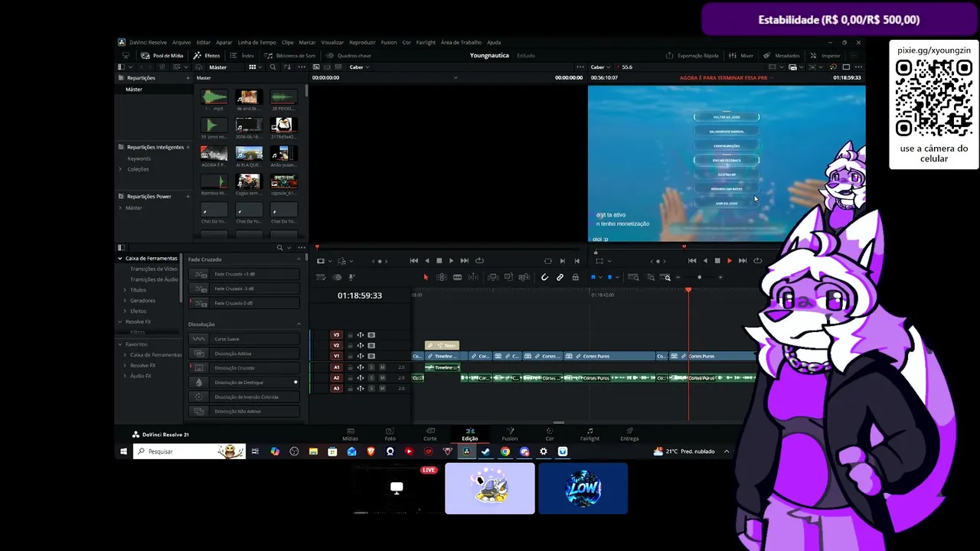
Task: Click the timeline zoom slider handle
Action: point(699,277)
